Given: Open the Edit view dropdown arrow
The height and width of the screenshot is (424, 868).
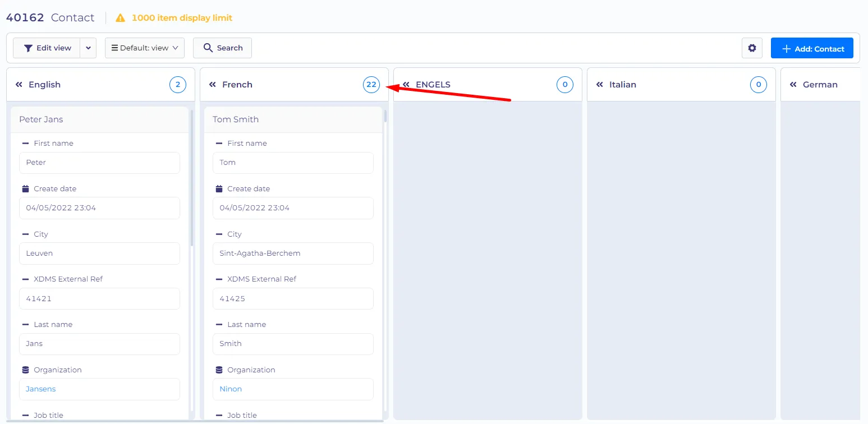Looking at the screenshot, I should click(x=88, y=48).
